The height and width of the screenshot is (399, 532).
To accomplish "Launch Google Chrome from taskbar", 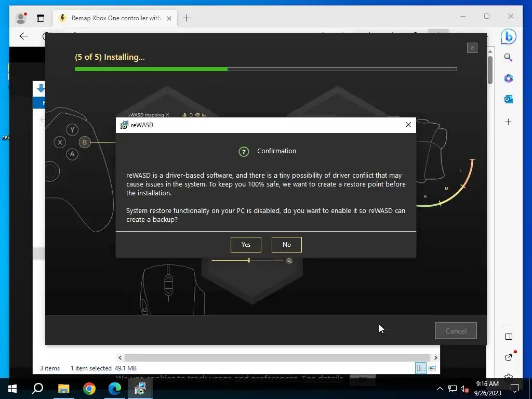I will [x=89, y=389].
